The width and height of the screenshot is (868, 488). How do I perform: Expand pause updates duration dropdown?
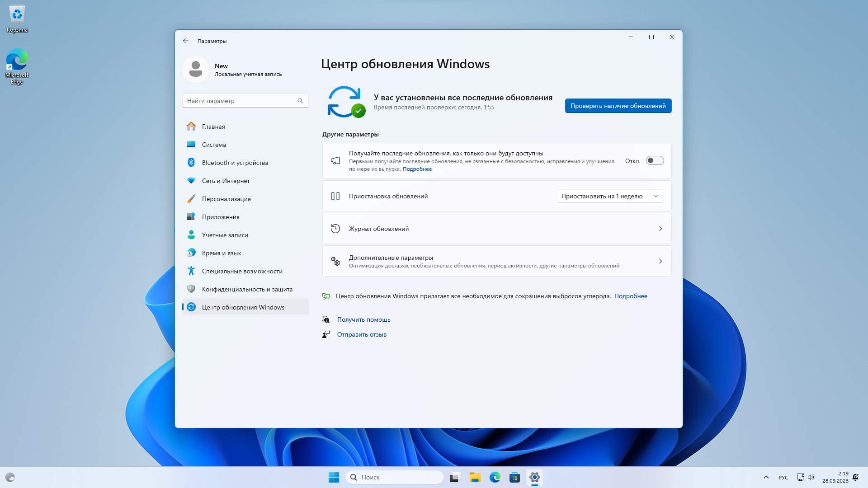[x=656, y=196]
